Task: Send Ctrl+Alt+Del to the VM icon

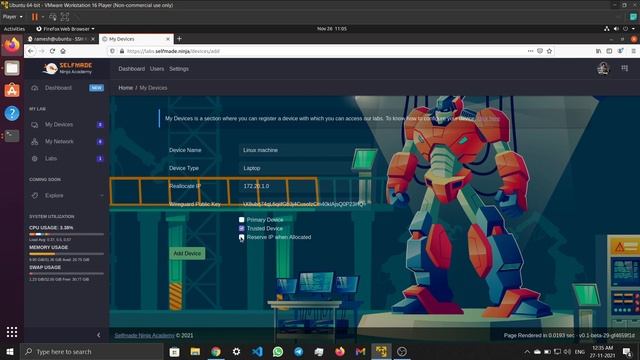Action: [x=53, y=17]
